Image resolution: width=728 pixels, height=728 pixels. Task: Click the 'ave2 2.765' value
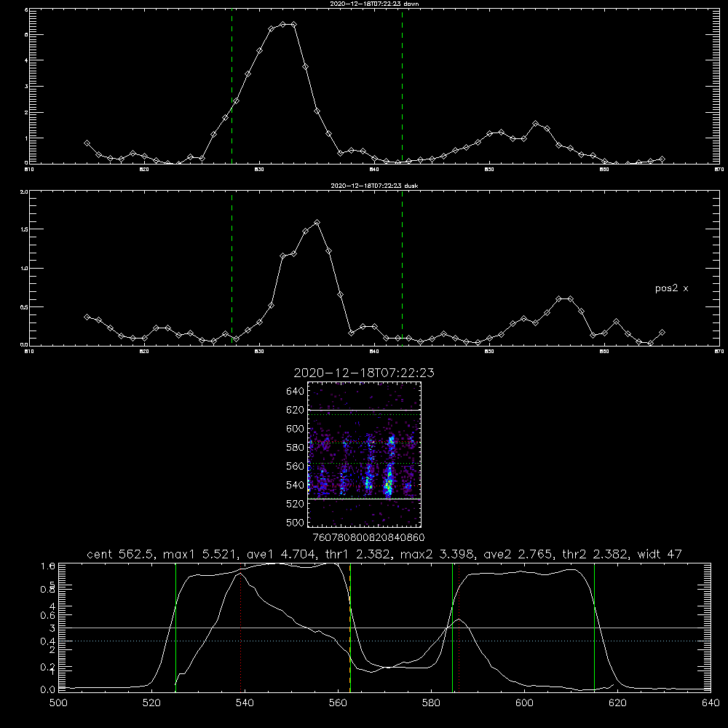pyautogui.click(x=518, y=554)
